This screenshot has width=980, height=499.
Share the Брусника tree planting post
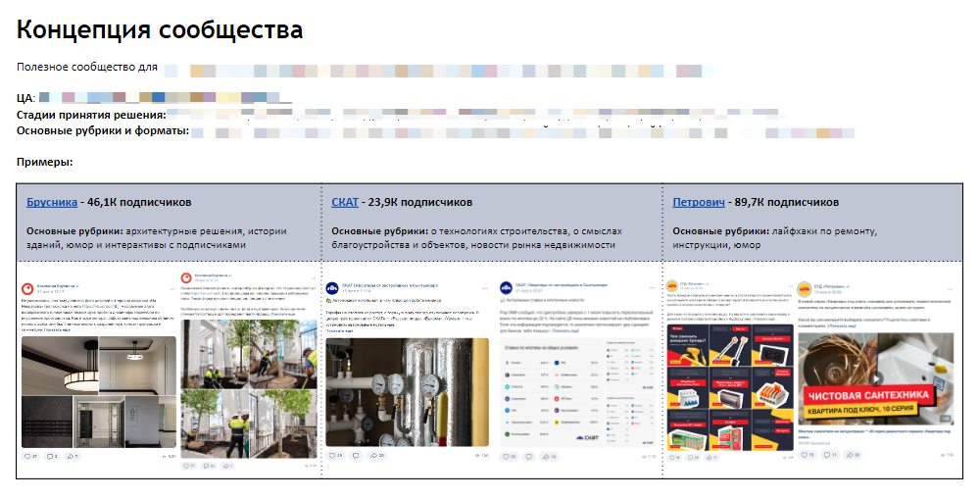(x=227, y=466)
